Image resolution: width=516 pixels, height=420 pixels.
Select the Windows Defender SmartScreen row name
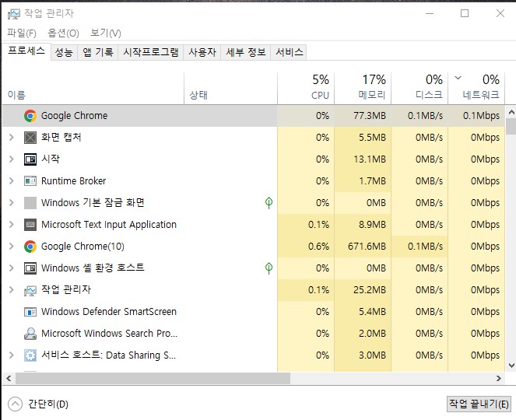click(109, 311)
